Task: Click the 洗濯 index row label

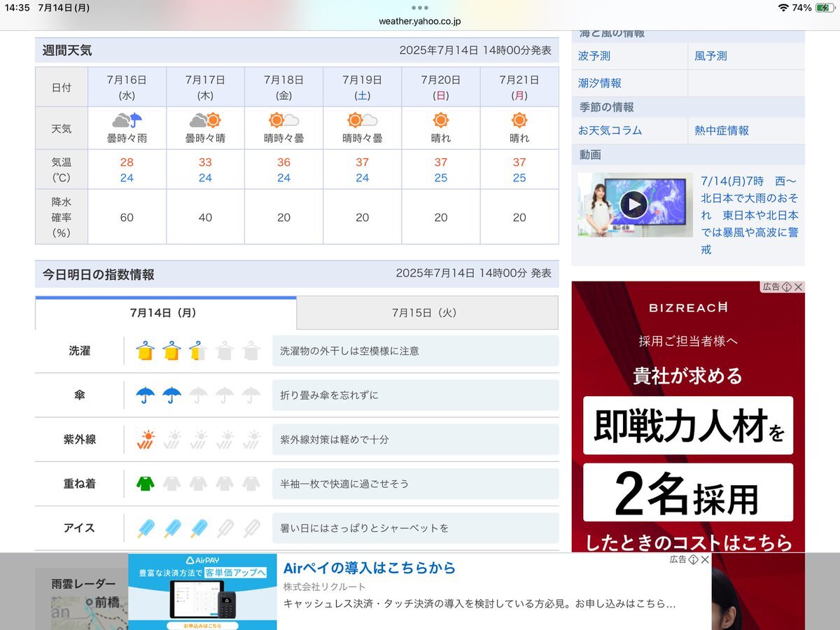Action: point(79,351)
